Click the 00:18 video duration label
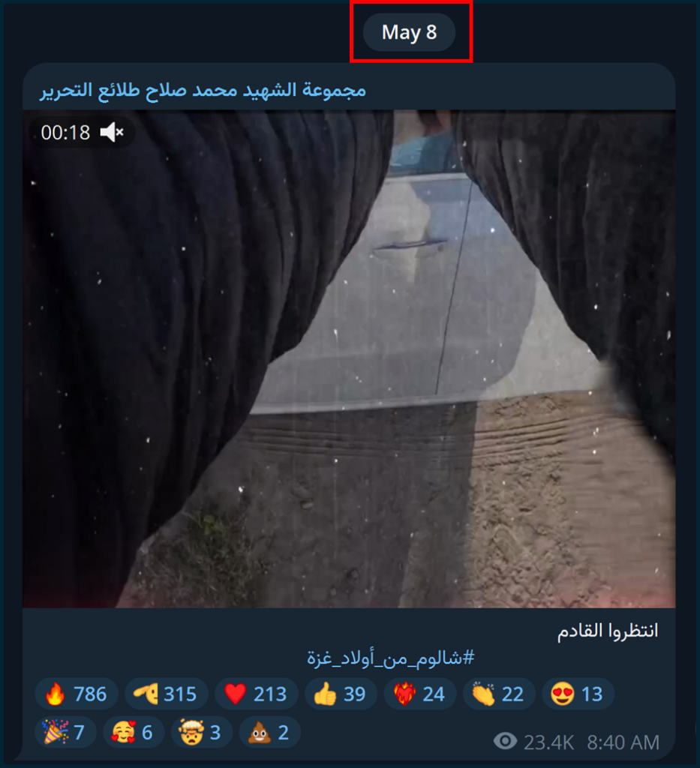Screen dimensions: 700x768 click(x=65, y=132)
